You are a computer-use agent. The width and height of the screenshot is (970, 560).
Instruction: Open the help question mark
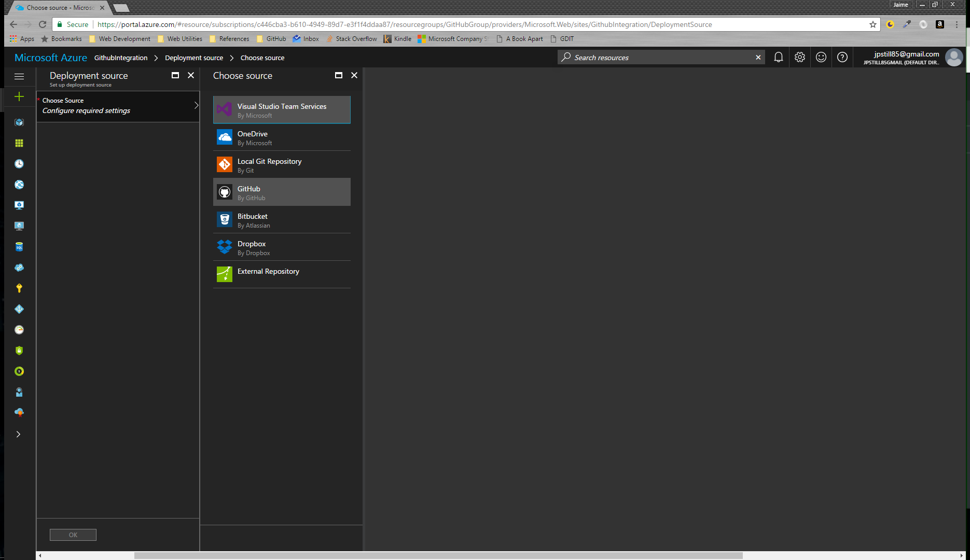[842, 58]
